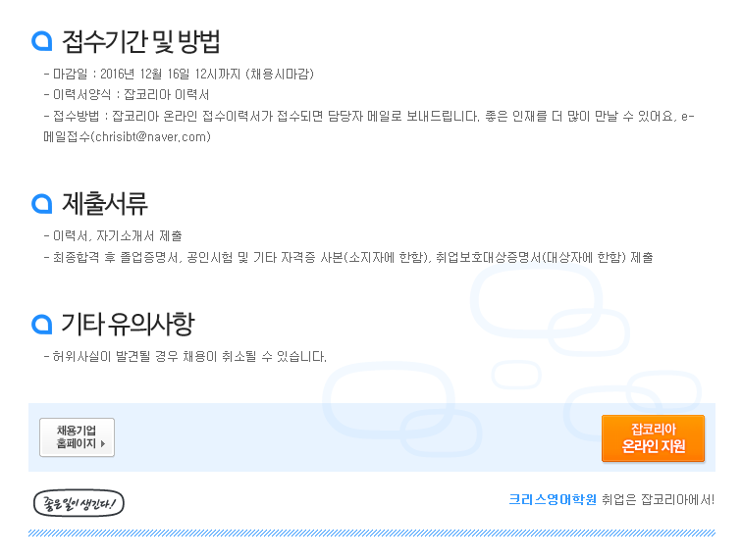
Task: Click the blue striped divider line at bottom
Action: coord(372,534)
